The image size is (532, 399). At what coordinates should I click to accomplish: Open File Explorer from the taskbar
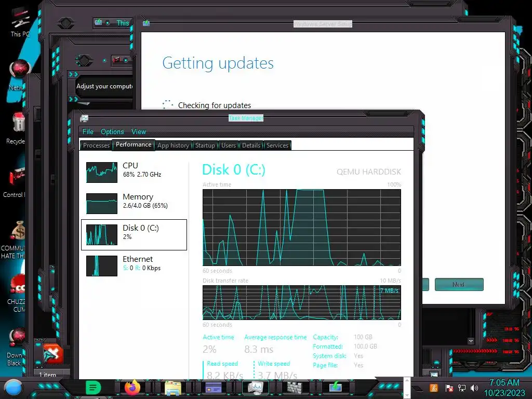pyautogui.click(x=173, y=388)
